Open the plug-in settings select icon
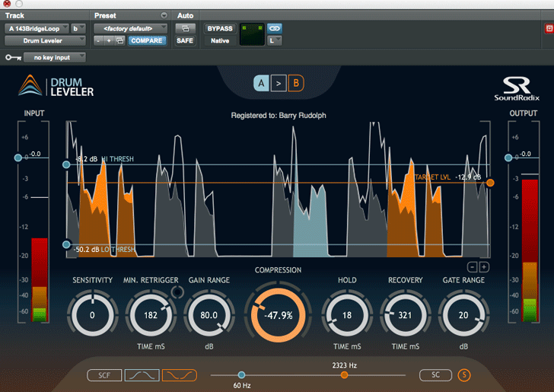Viewport: 554px width, 392px height. (120, 40)
